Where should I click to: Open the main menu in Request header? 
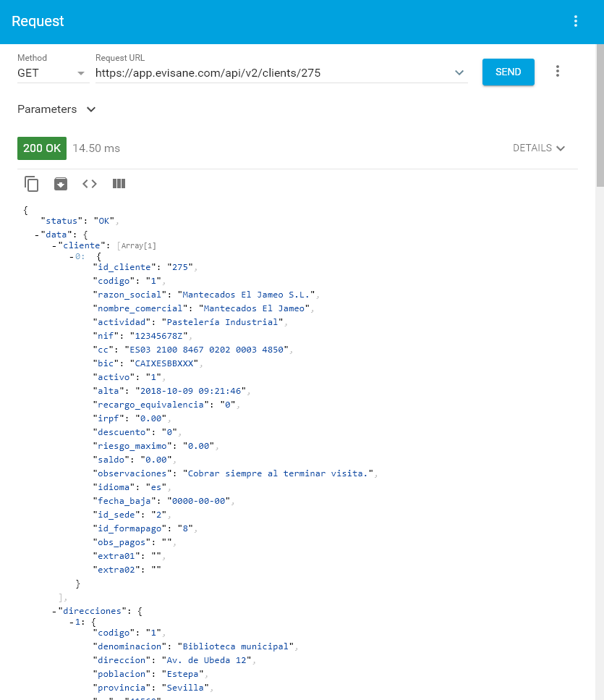point(576,21)
